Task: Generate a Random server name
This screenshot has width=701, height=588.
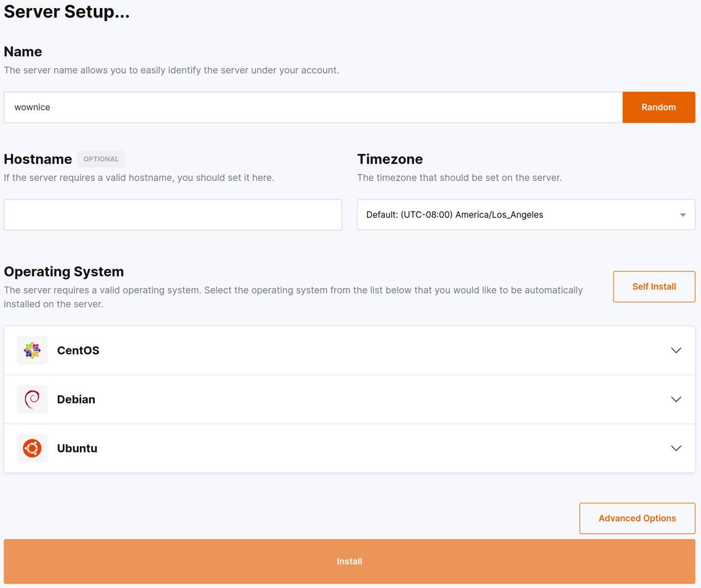Action: tap(658, 107)
